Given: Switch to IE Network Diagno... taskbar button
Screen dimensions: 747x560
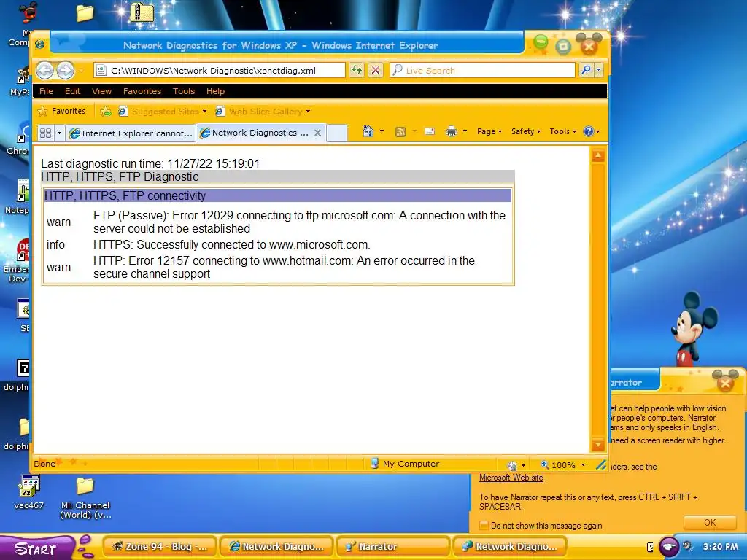Looking at the screenshot, I should [276, 547].
